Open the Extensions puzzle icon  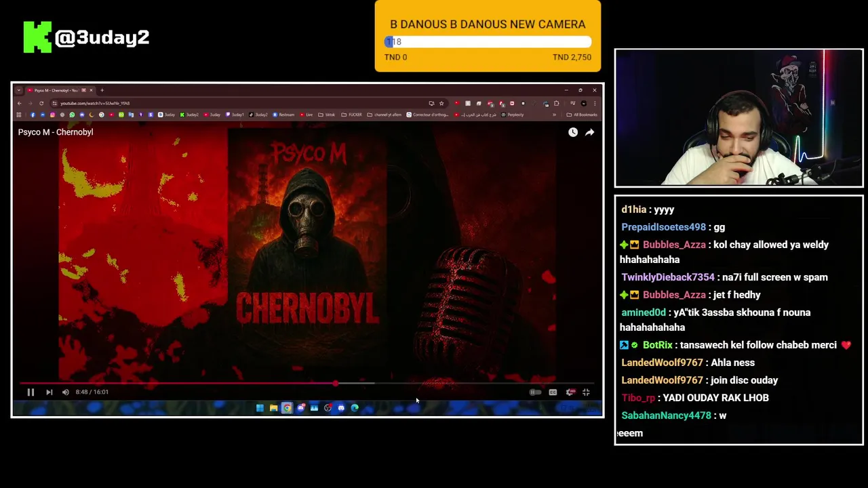[556, 103]
